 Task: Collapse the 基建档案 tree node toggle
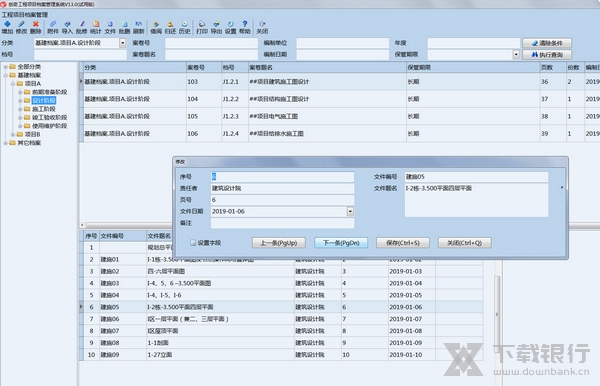(x=5, y=75)
